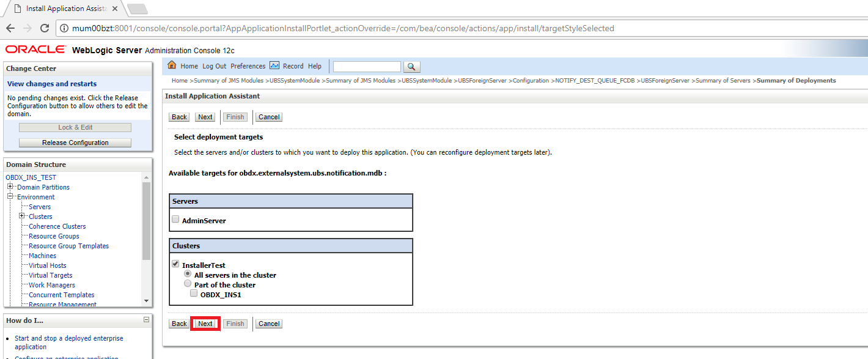Open Virtual Targets tree item
The width and height of the screenshot is (868, 359).
[51, 275]
